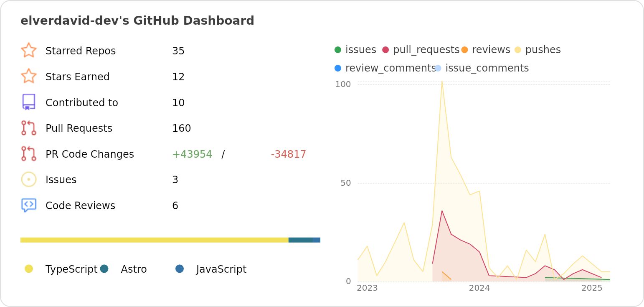Click the yellow TypeScript color dot
The height and width of the screenshot is (307, 644).
point(29,269)
